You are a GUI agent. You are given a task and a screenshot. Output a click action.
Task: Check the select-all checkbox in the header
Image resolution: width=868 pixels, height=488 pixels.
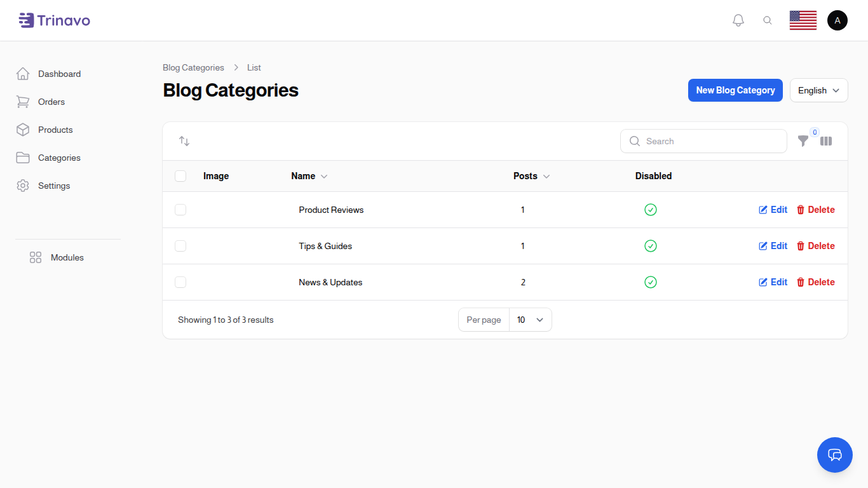(180, 176)
